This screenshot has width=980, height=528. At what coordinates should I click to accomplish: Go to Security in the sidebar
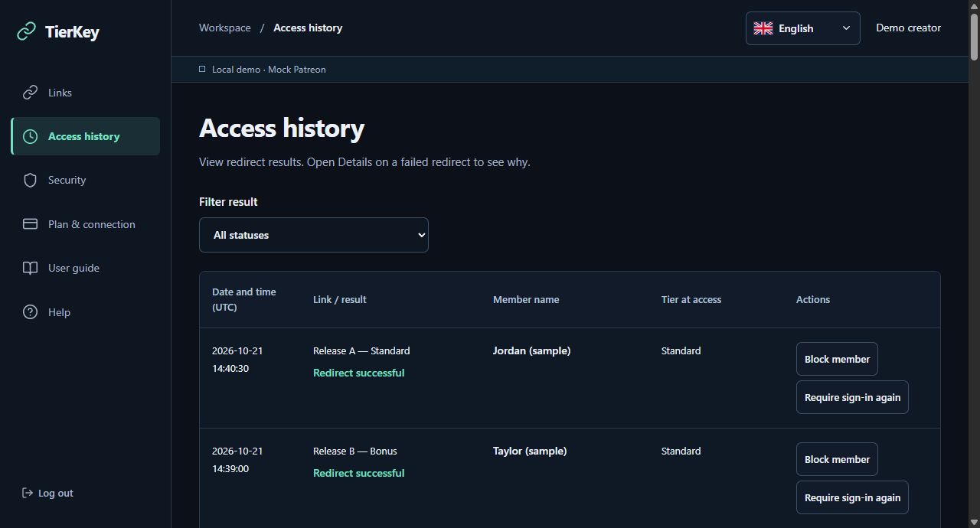pos(86,180)
